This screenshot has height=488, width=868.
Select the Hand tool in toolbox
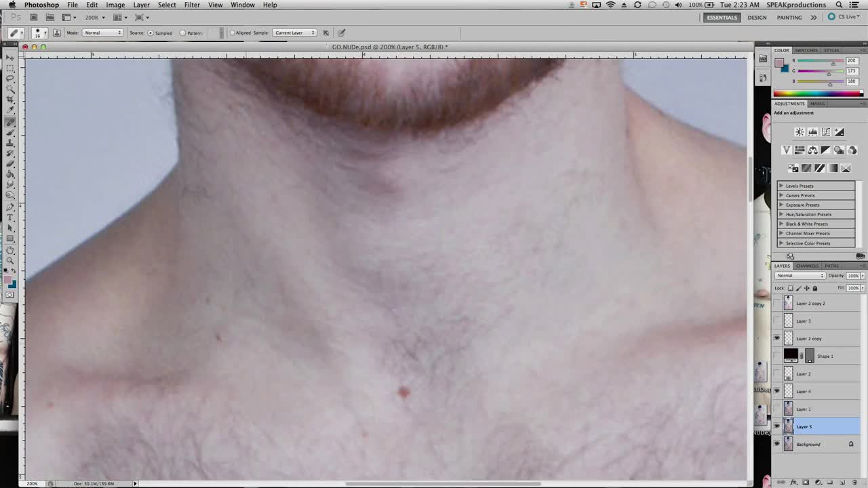(10, 250)
